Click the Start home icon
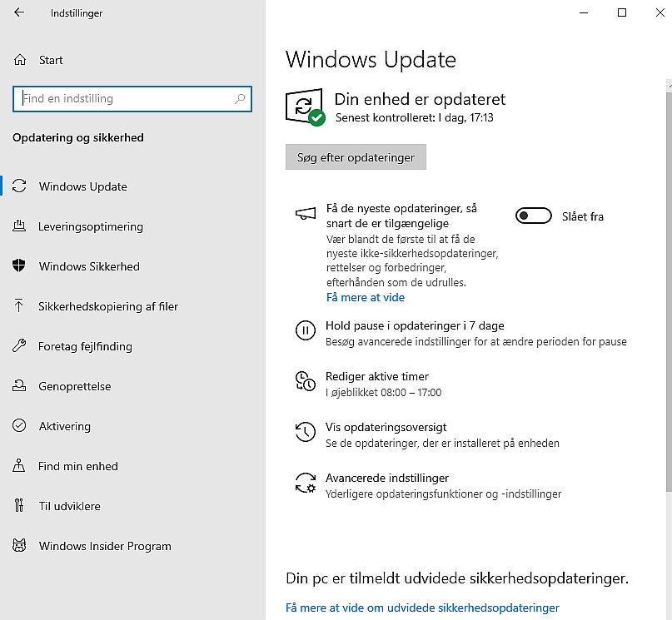The image size is (672, 620). tap(20, 60)
